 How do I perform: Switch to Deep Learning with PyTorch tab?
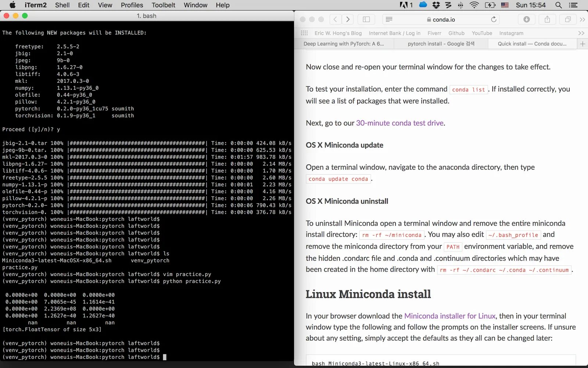click(344, 44)
